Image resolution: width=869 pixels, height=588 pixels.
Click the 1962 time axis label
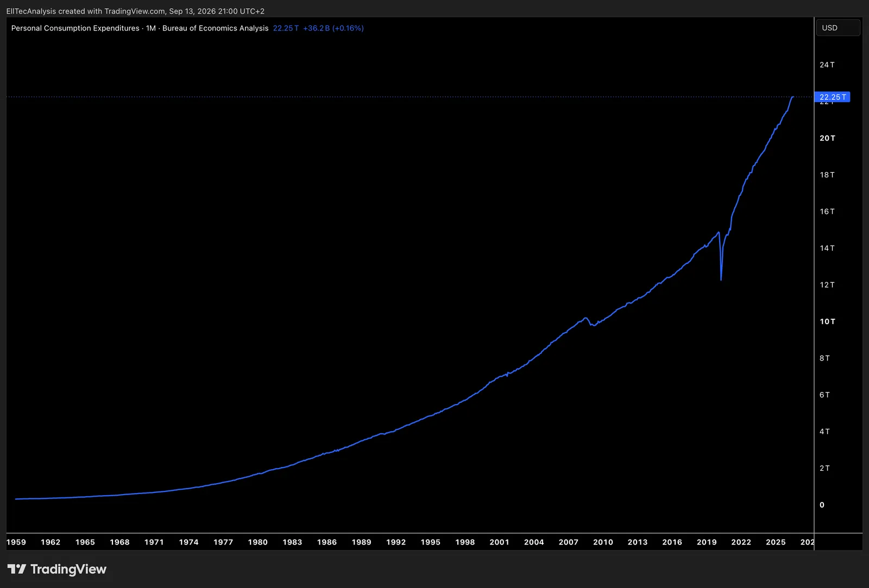click(x=51, y=542)
